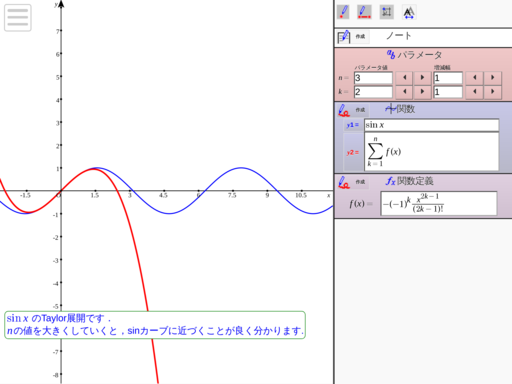Click the k label in parameters
The width and height of the screenshot is (512, 384).
click(343, 92)
